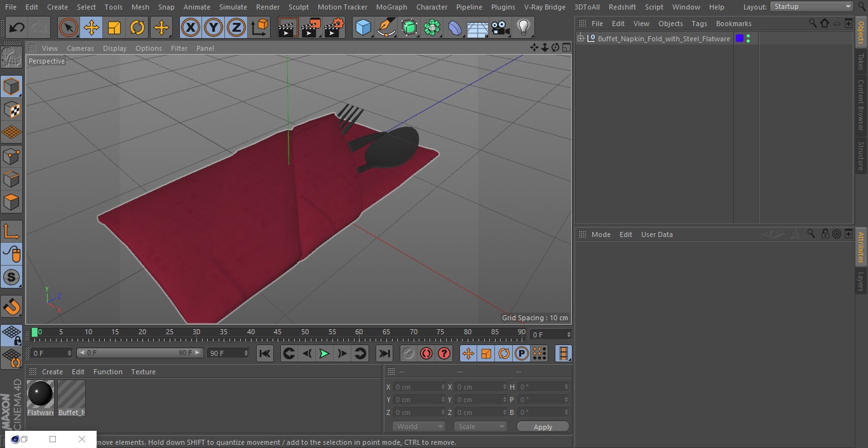Add a Camera object

pyautogui.click(x=501, y=27)
